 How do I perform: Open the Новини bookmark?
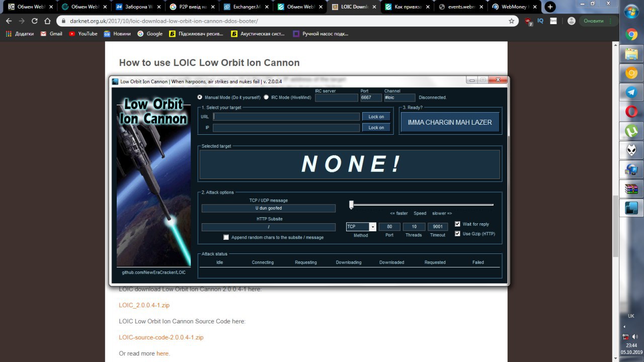[117, 34]
